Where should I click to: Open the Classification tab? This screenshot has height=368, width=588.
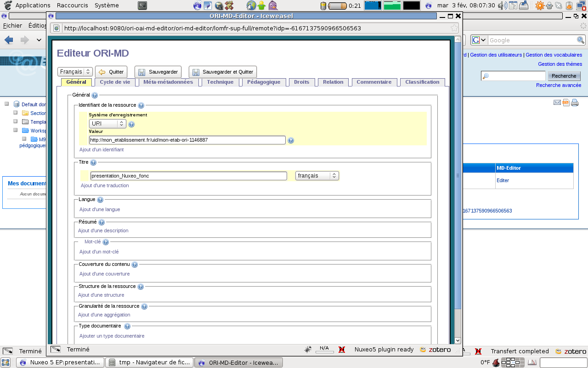pos(422,82)
